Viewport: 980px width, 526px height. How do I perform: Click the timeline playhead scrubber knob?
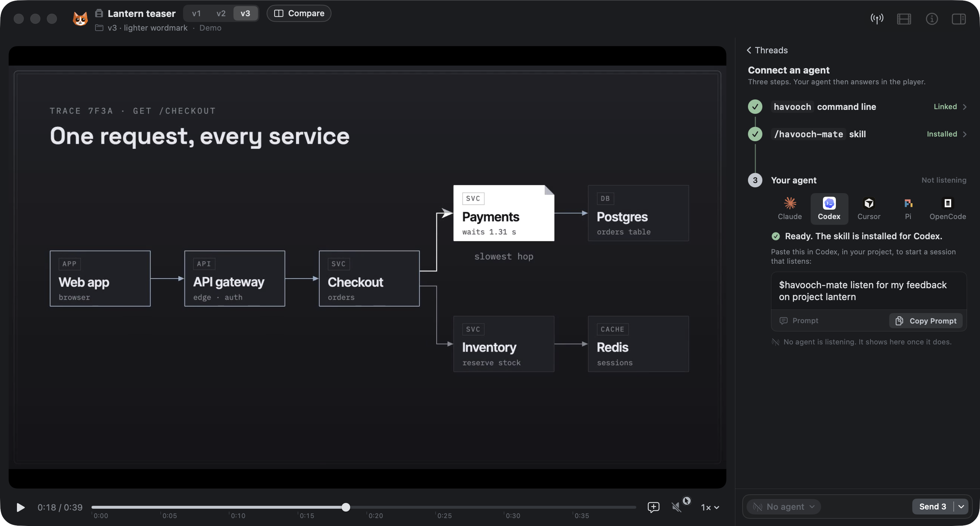[346, 507]
